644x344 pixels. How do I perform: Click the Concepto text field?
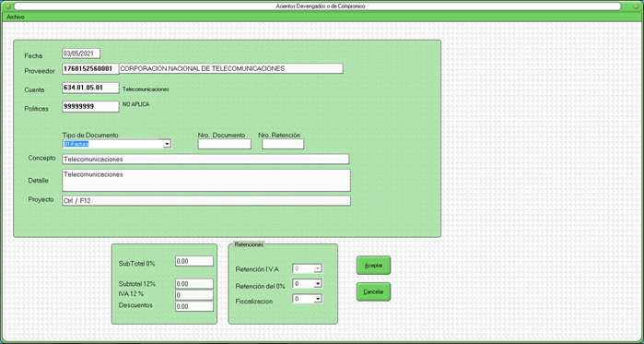tap(205, 159)
